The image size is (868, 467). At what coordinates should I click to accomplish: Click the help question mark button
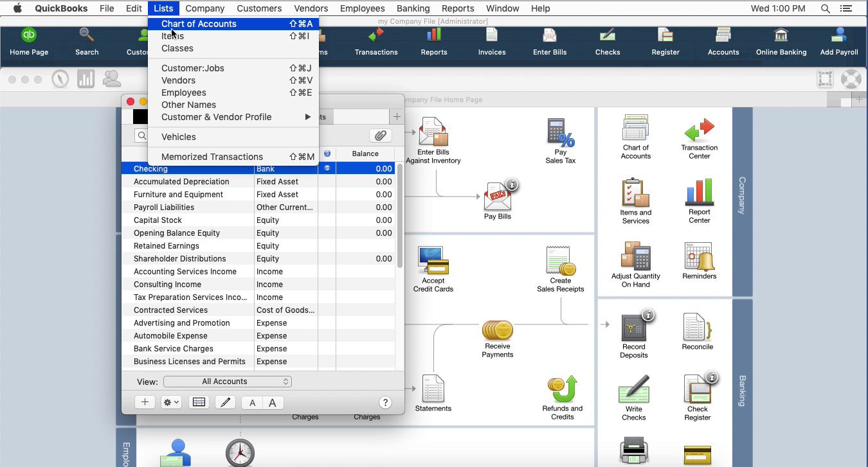pyautogui.click(x=385, y=402)
